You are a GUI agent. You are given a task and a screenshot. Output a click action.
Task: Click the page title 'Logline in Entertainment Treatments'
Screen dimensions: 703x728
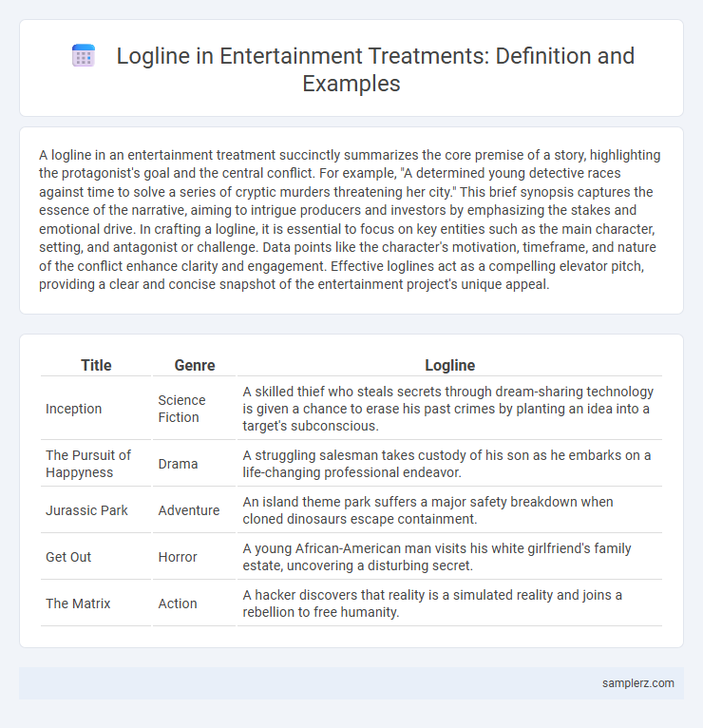click(x=375, y=69)
